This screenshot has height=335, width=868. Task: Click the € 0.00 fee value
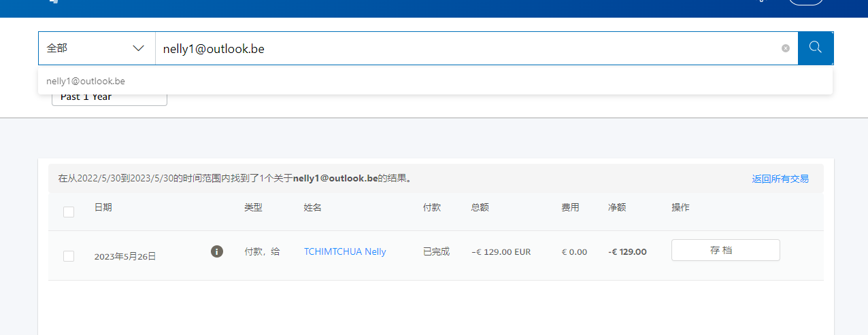pos(574,251)
